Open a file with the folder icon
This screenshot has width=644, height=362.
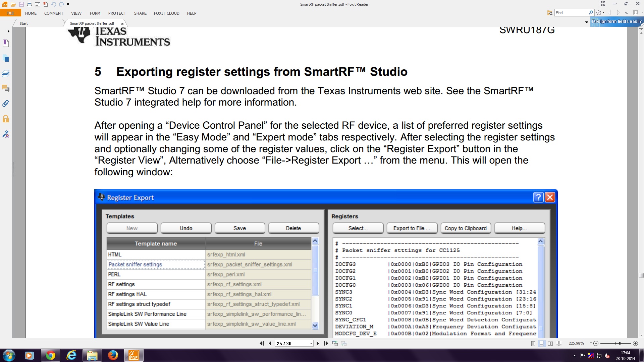click(x=13, y=4)
